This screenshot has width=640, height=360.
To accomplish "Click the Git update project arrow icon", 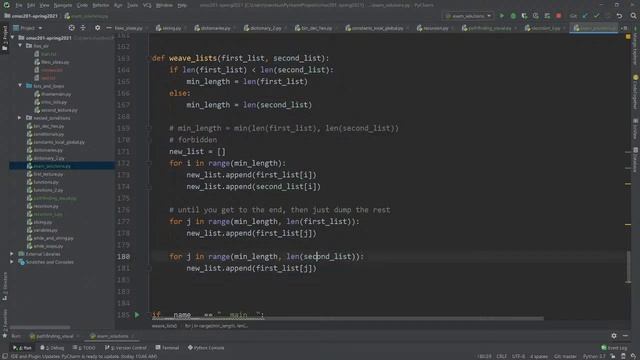I will [585, 16].
